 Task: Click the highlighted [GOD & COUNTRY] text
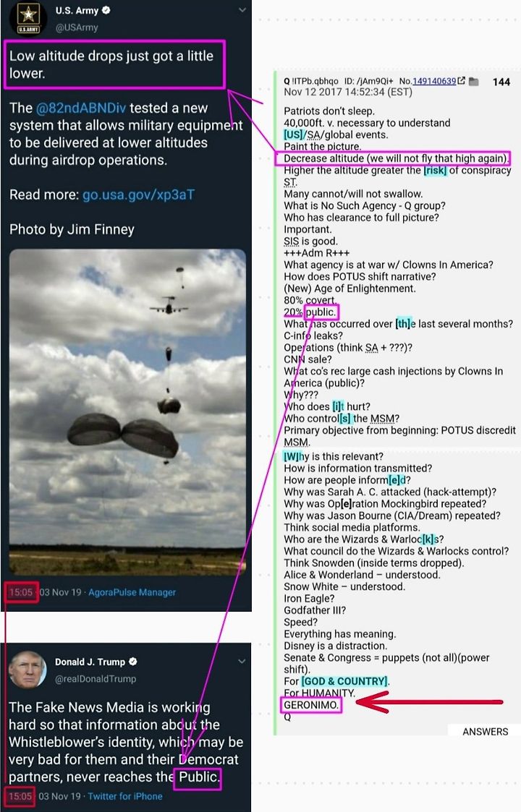pyautogui.click(x=345, y=681)
